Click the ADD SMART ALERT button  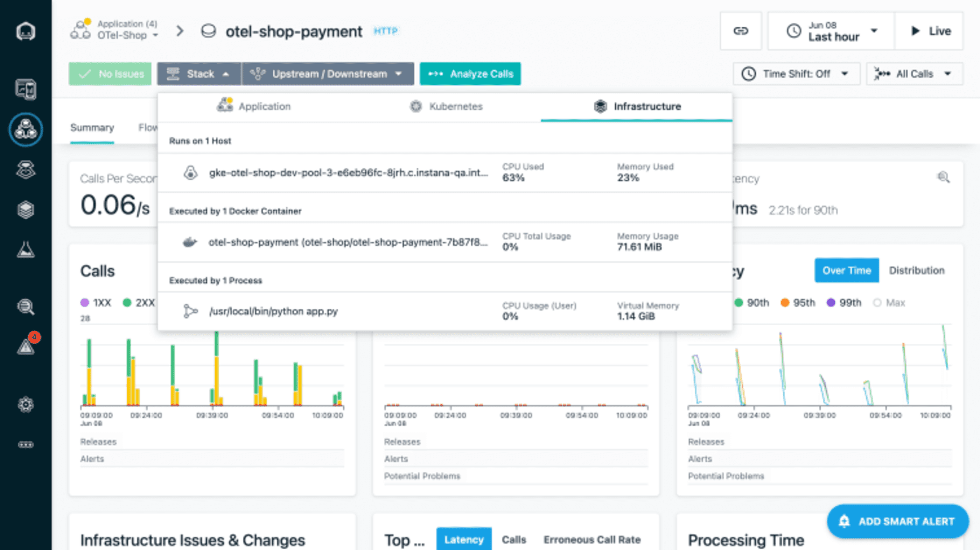897,521
